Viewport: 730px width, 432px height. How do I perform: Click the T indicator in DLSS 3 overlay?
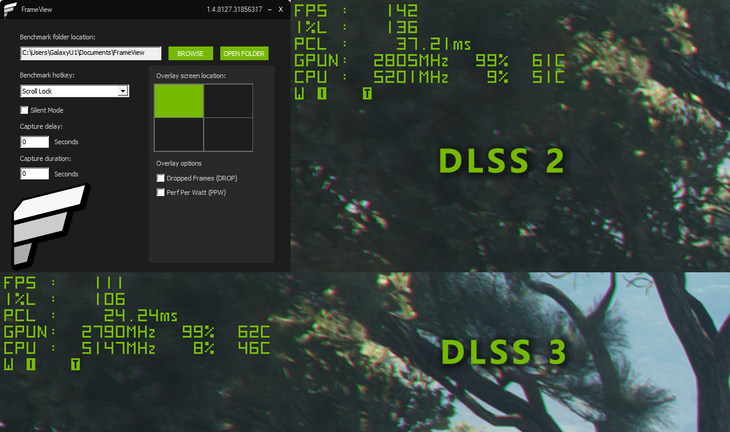click(75, 364)
